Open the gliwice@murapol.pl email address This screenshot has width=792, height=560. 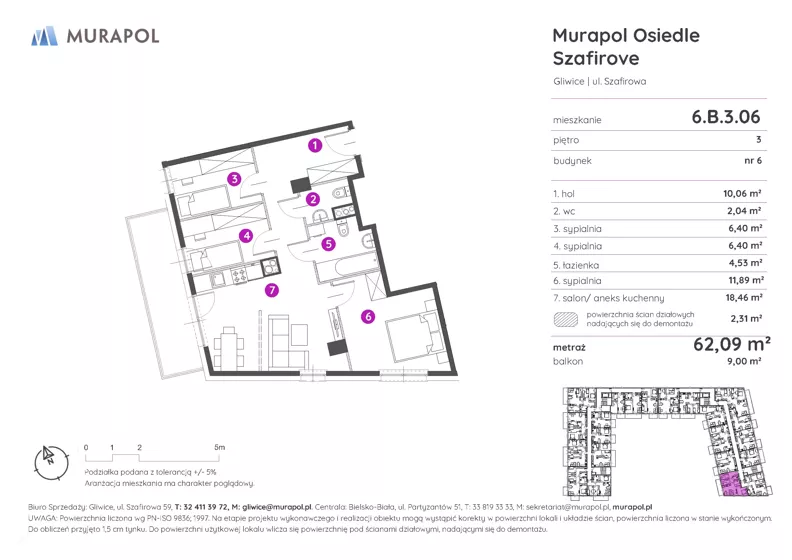pyautogui.click(x=277, y=507)
